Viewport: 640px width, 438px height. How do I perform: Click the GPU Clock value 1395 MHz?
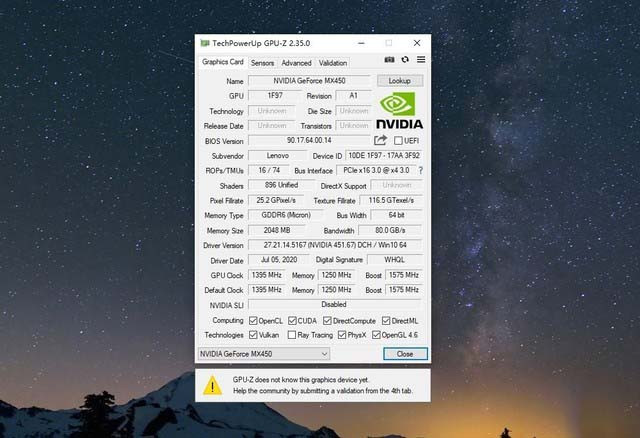[267, 275]
